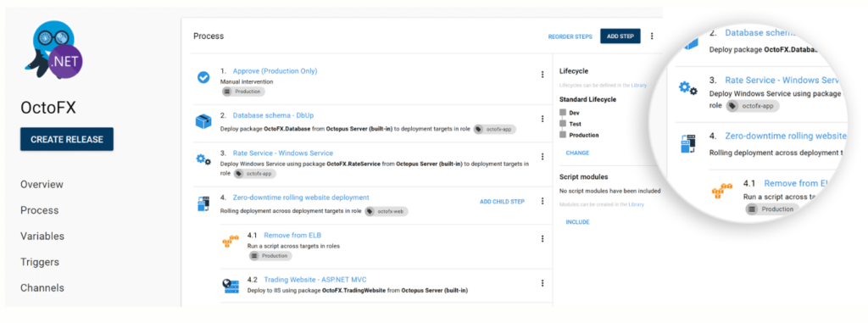Click CHANGE under Standard Lifecycle
This screenshot has height=323, width=868.
click(x=577, y=153)
